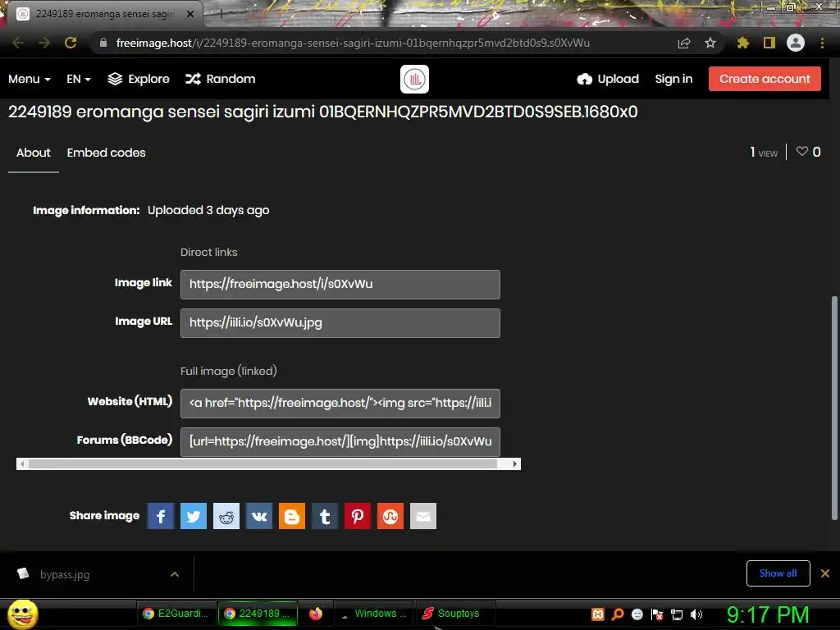Share this page via address bar icon

(x=684, y=43)
